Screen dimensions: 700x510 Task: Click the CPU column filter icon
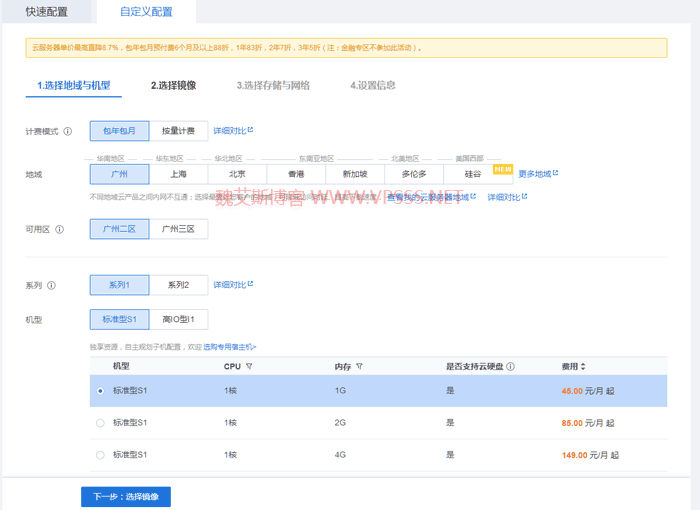(249, 367)
